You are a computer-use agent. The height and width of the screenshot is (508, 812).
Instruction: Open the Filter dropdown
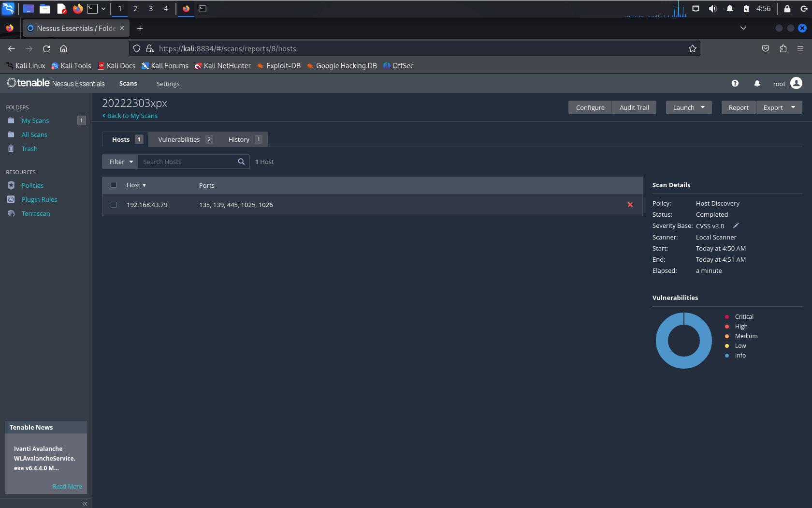tap(120, 162)
